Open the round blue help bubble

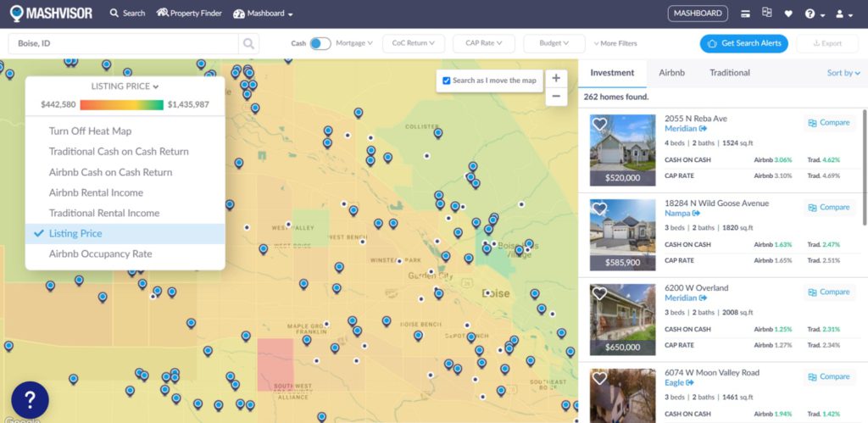(30, 400)
